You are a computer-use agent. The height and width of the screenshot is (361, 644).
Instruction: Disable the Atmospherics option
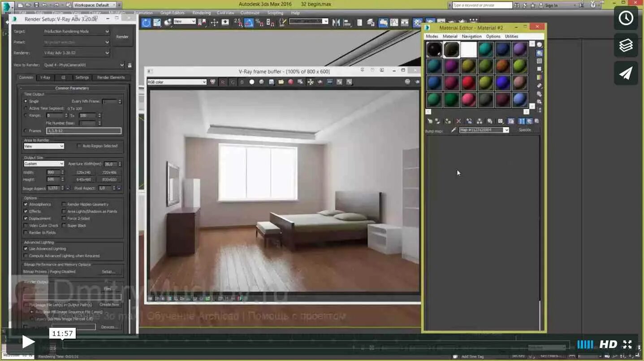(x=26, y=204)
